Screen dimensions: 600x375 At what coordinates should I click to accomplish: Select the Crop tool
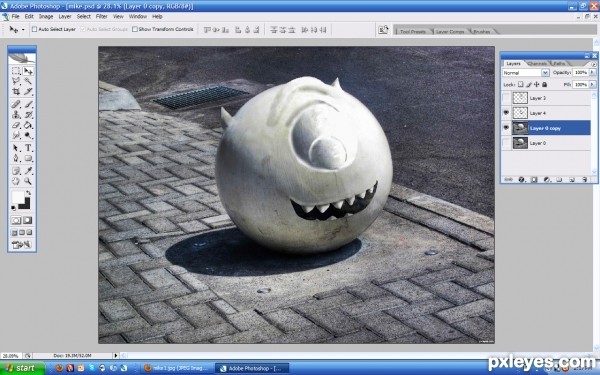pos(16,92)
